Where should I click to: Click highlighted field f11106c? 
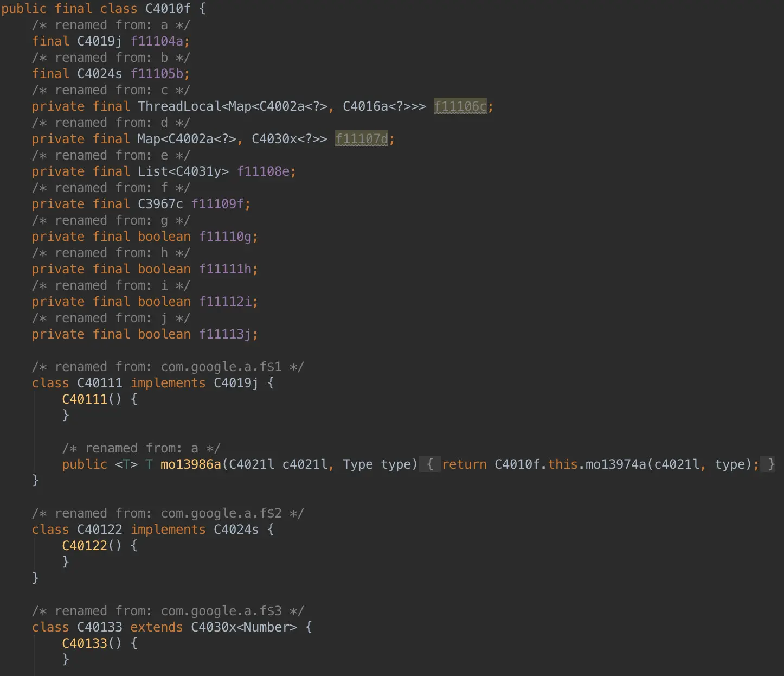(x=460, y=106)
